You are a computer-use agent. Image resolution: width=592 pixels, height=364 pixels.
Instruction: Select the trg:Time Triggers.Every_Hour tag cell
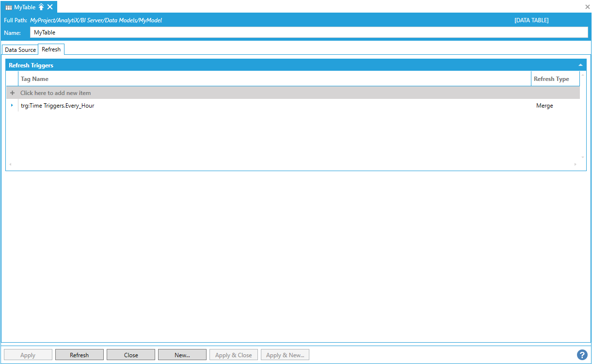(x=58, y=106)
